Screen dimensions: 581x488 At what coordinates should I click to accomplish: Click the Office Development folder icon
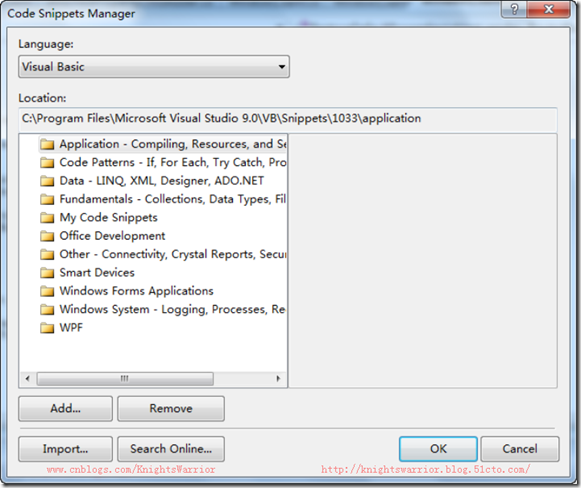(x=47, y=236)
